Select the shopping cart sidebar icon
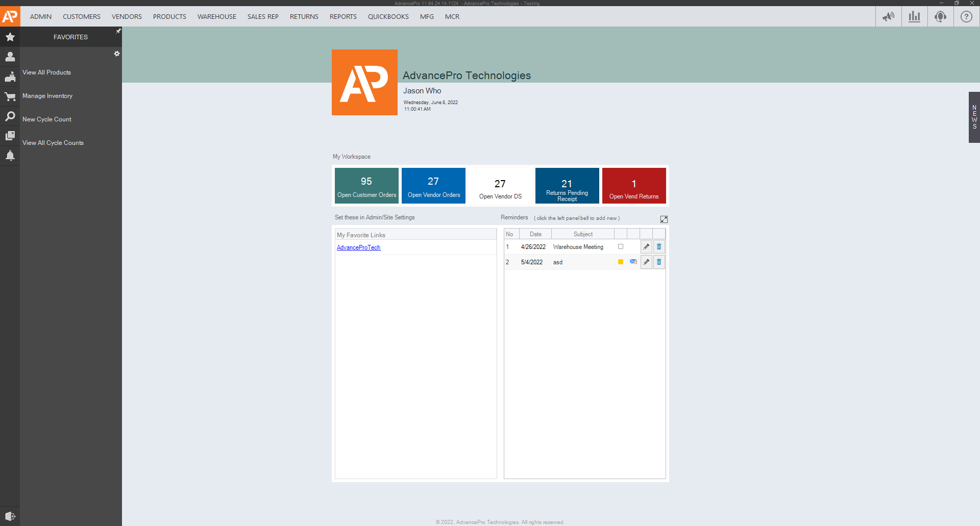Screen dimensions: 980x526 pos(10,96)
